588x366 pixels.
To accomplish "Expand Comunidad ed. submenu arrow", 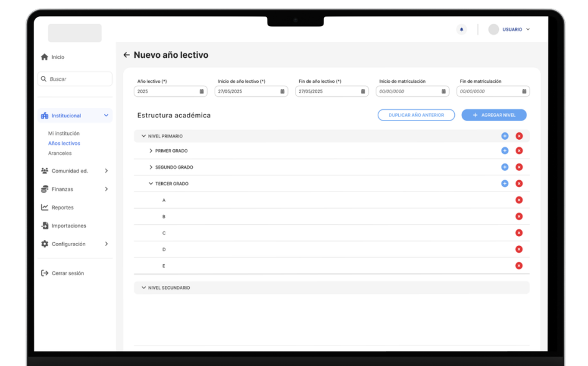I will point(106,171).
